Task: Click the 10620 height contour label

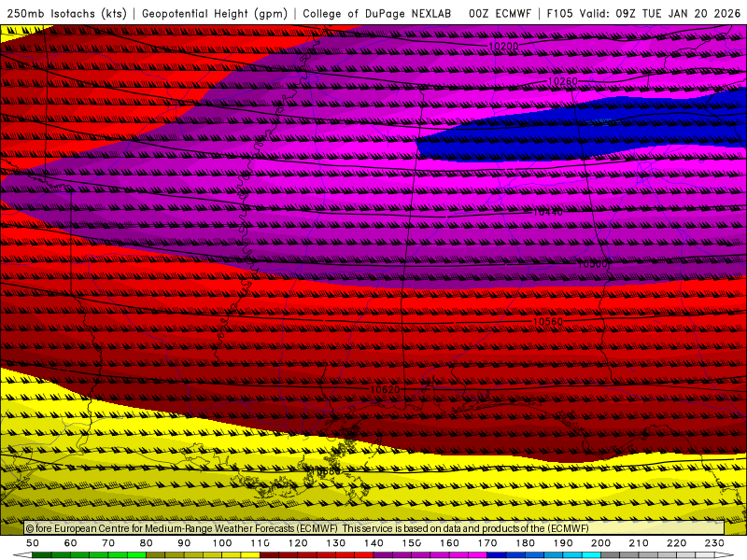Action: (385, 389)
